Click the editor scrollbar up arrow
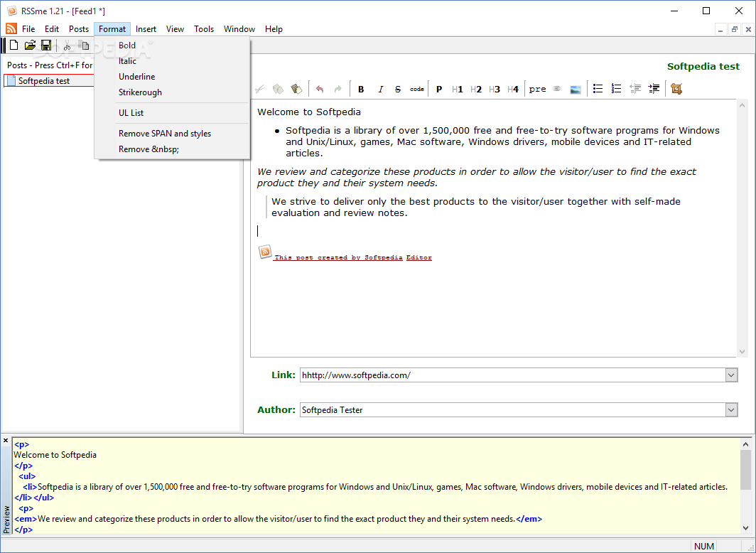 742,104
